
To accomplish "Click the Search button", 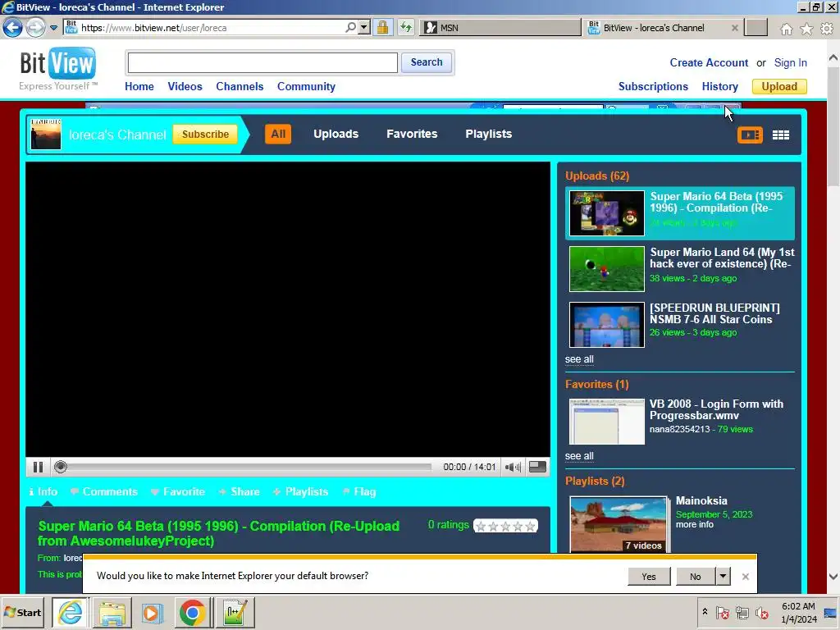I will (x=427, y=62).
